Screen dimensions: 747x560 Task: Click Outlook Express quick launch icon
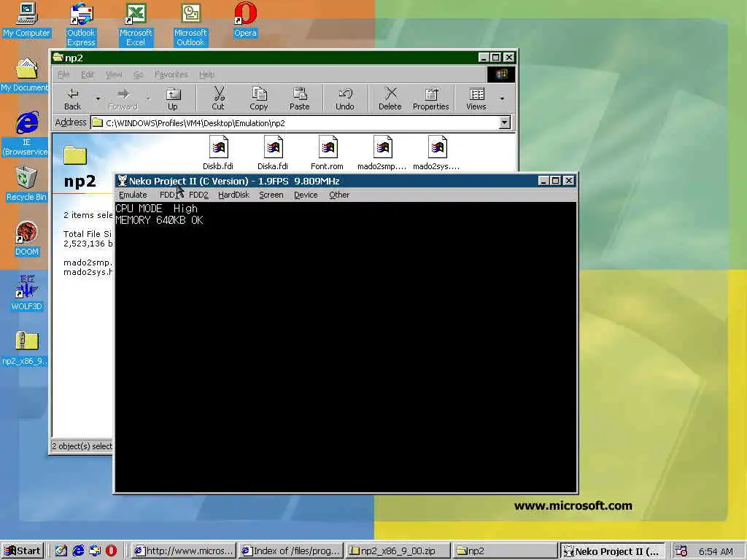95,551
